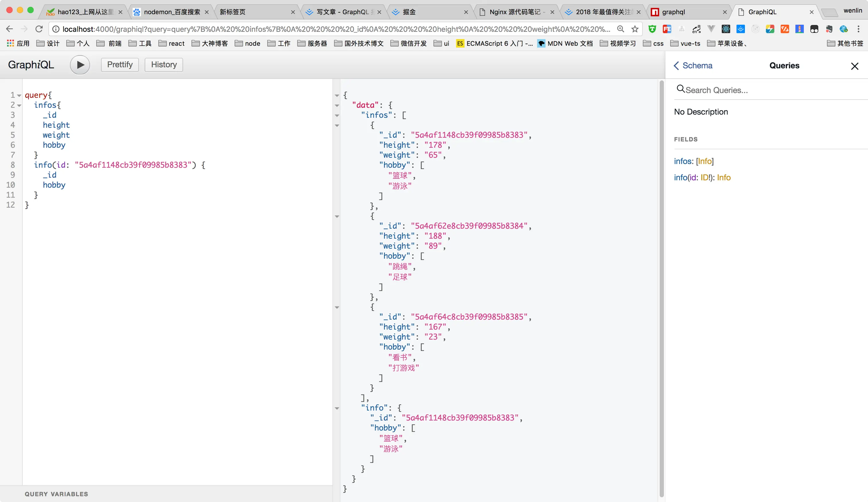Fold the first infos item object
Image resolution: width=868 pixels, height=502 pixels.
[x=337, y=126]
